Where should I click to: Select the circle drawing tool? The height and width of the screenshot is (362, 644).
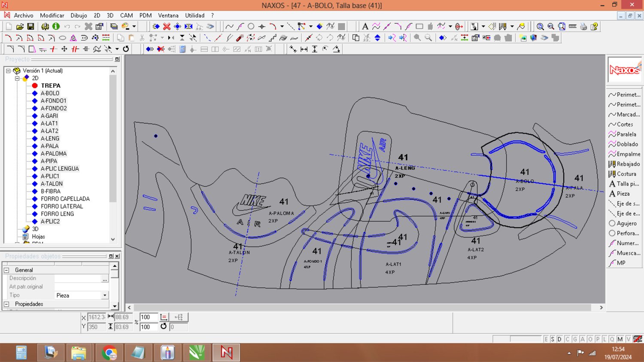click(251, 27)
